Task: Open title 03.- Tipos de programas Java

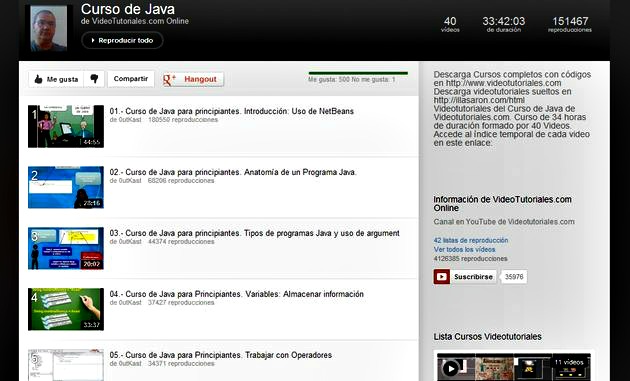Action: click(255, 234)
